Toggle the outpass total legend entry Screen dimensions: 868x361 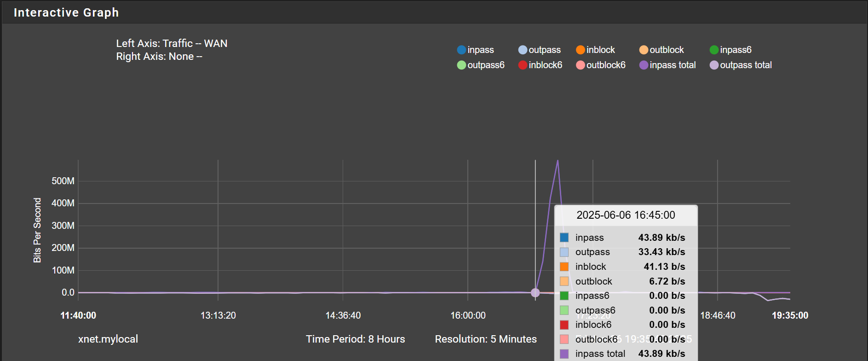click(741, 65)
